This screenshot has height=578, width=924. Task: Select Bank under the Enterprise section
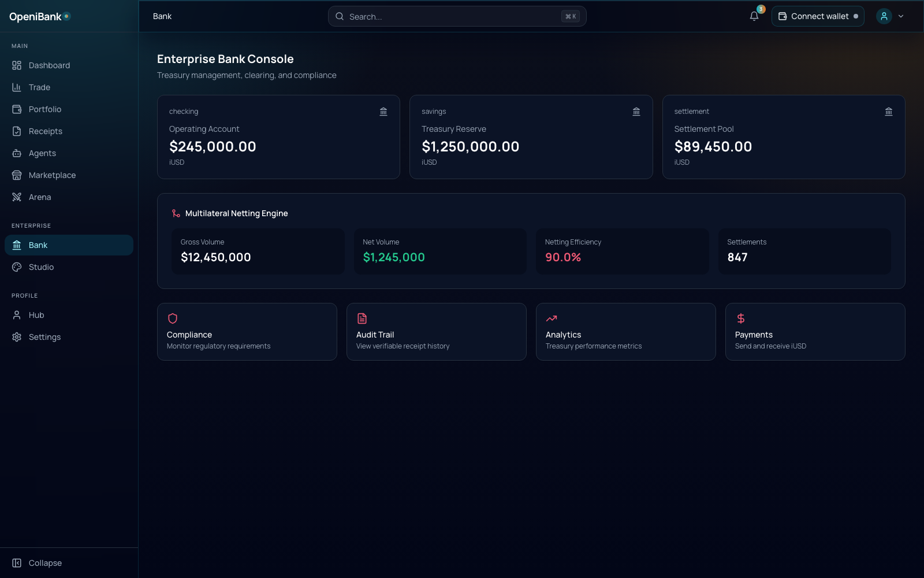pyautogui.click(x=38, y=244)
